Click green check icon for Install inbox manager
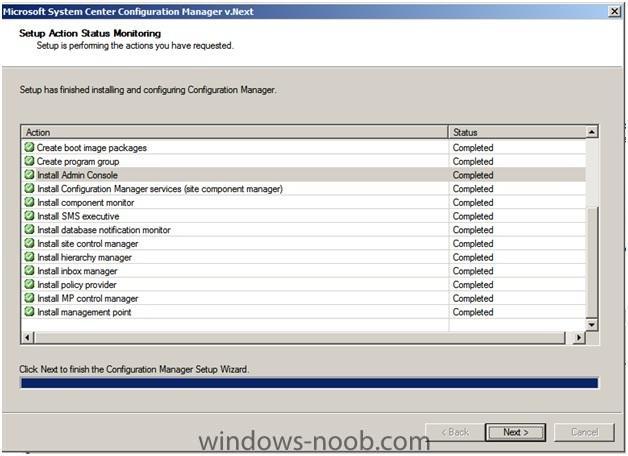The width and height of the screenshot is (628, 456). coord(29,271)
